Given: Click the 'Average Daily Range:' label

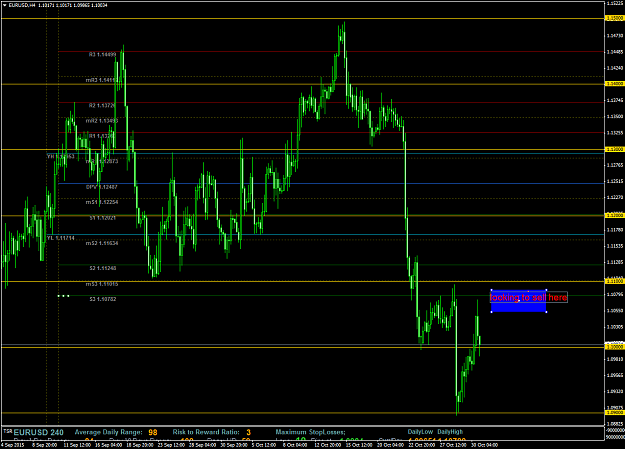Looking at the screenshot, I should click(108, 432).
